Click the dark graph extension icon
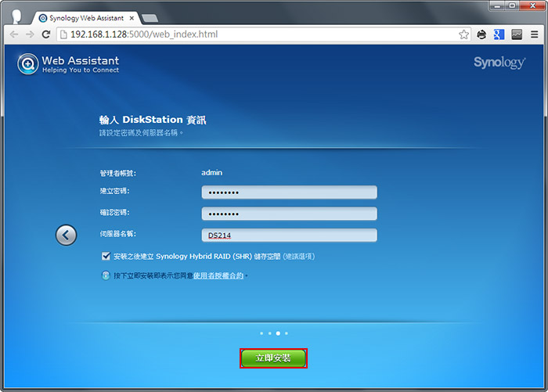This screenshot has height=392, width=548. 517,34
